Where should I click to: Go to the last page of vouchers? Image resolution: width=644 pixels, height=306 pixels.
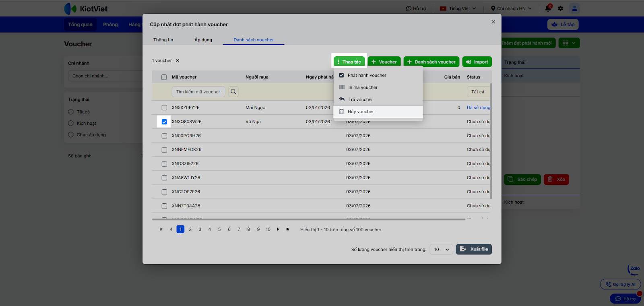pyautogui.click(x=288, y=229)
